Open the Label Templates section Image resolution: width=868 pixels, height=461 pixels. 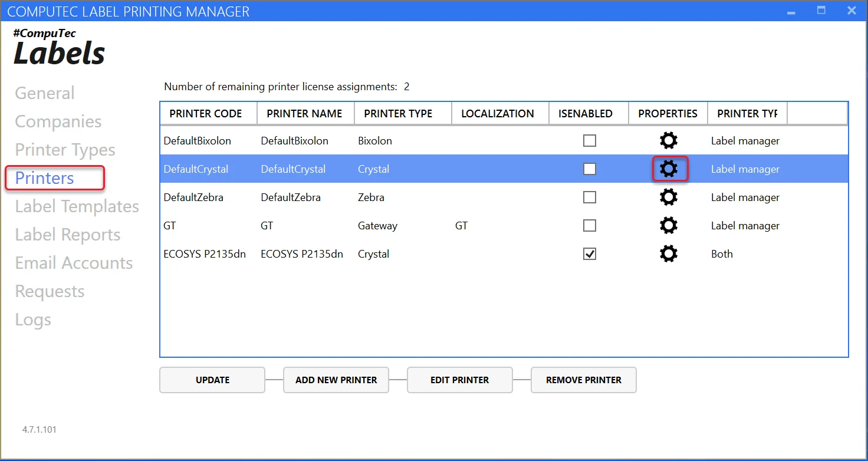[77, 206]
